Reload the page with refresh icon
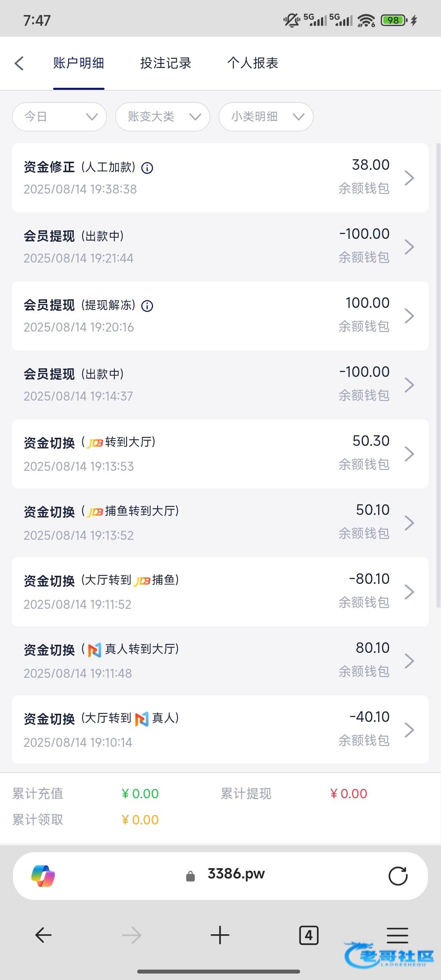This screenshot has height=980, width=441. coord(398,876)
